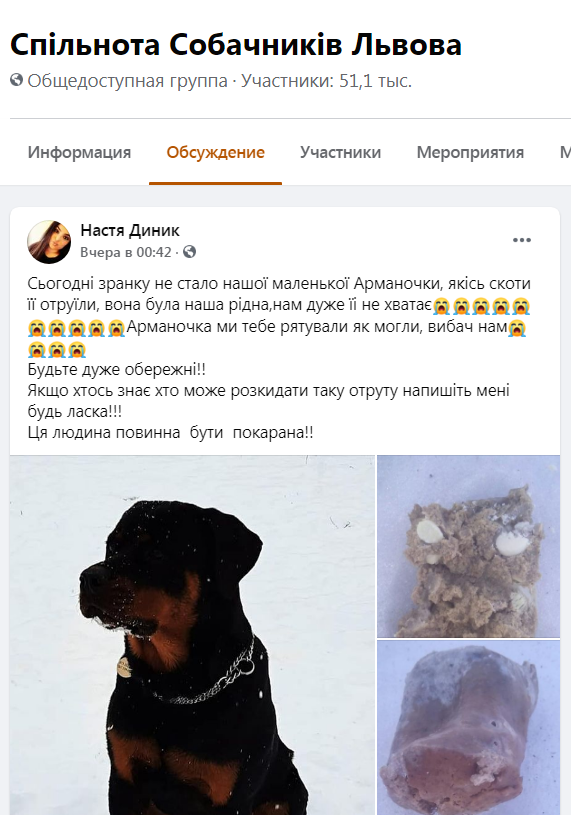This screenshot has height=815, width=571.
Task: Click the line Будьте дуже обережні!!
Action: click(x=116, y=370)
